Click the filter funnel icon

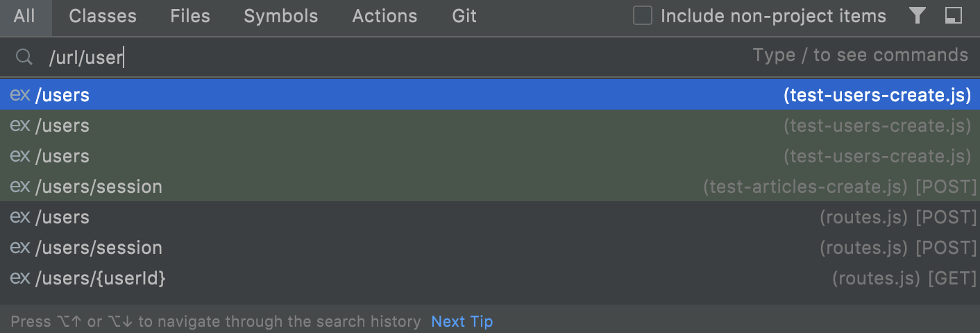(918, 16)
